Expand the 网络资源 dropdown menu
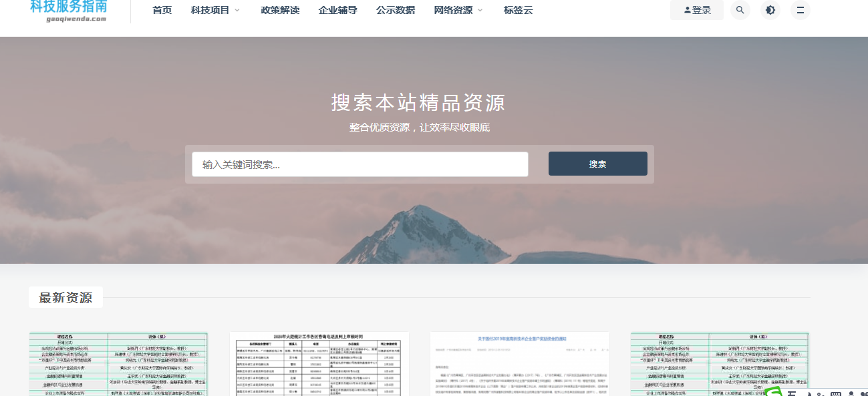This screenshot has width=868, height=396. point(454,10)
